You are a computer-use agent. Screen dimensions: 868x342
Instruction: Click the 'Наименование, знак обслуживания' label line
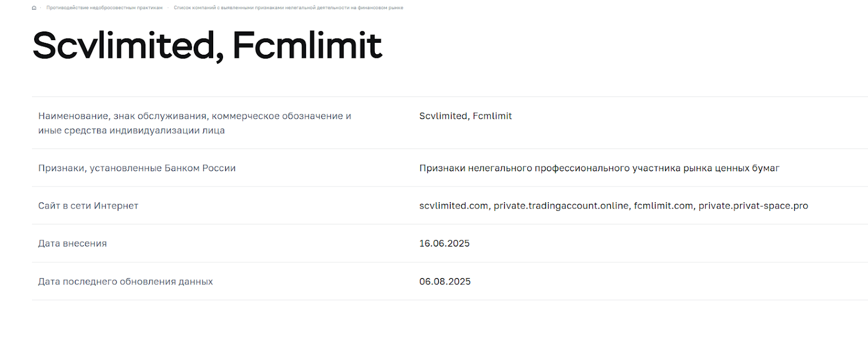[194, 116]
